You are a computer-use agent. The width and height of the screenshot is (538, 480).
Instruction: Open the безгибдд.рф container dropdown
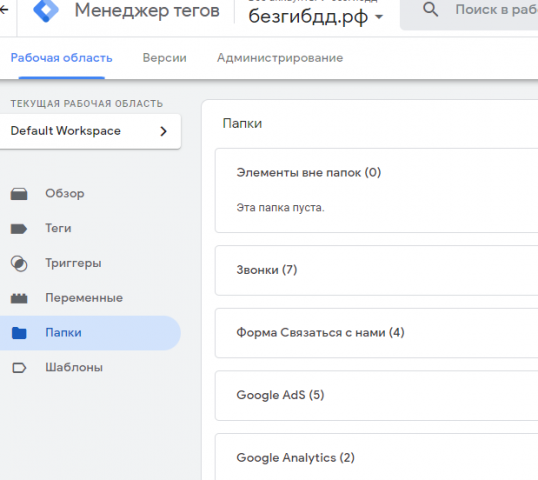coord(315,16)
